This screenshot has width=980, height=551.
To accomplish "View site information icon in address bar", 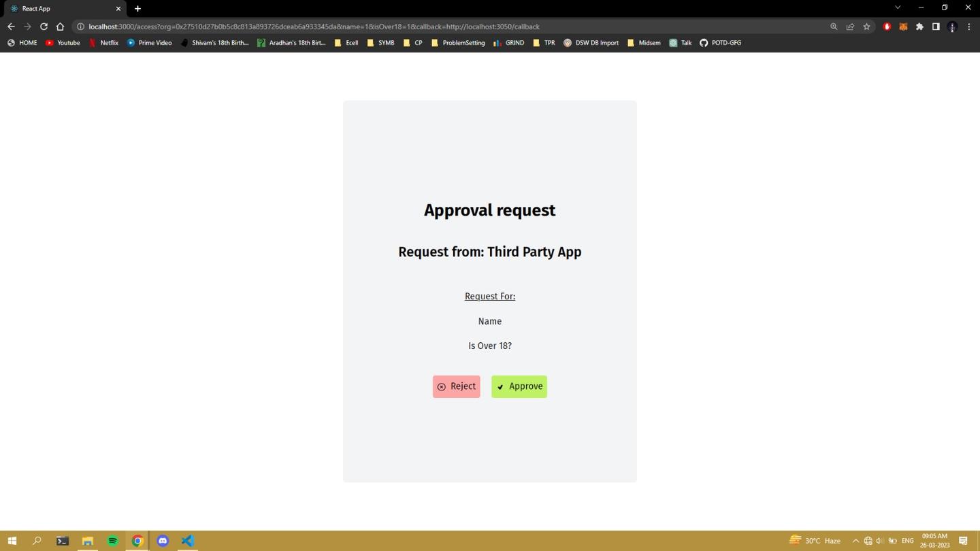I will click(x=80, y=27).
